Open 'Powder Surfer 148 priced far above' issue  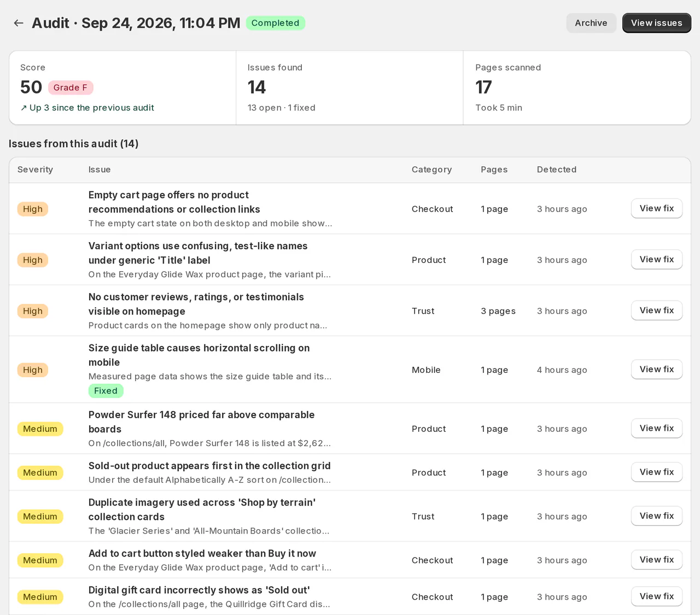201,421
